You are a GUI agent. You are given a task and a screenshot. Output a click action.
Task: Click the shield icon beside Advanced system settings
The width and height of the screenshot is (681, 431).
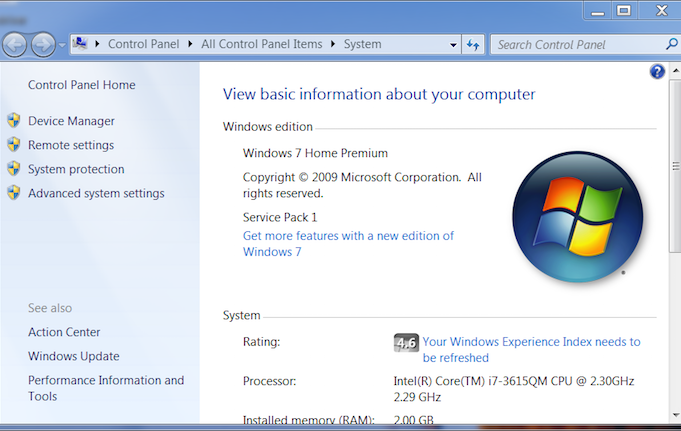coord(14,192)
